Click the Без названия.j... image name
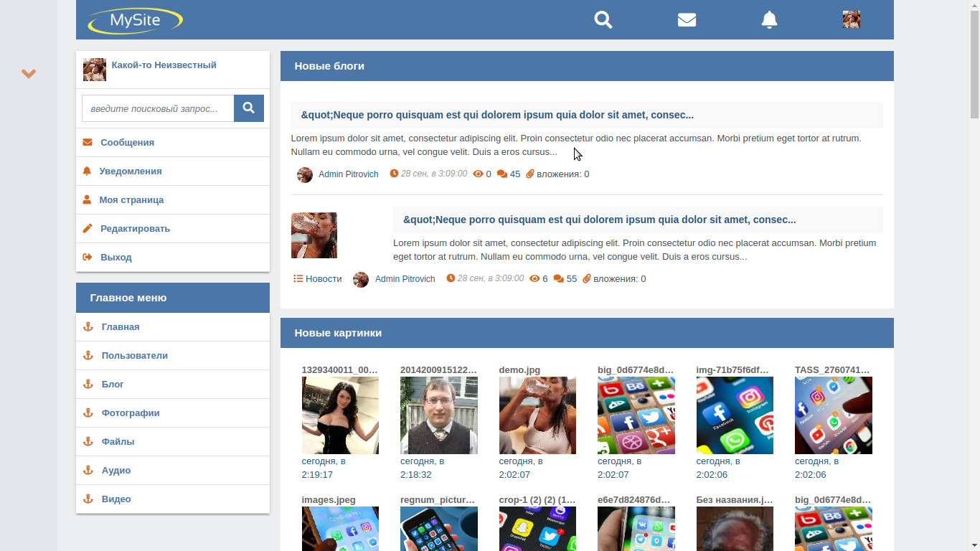Image resolution: width=980 pixels, height=551 pixels. (735, 500)
